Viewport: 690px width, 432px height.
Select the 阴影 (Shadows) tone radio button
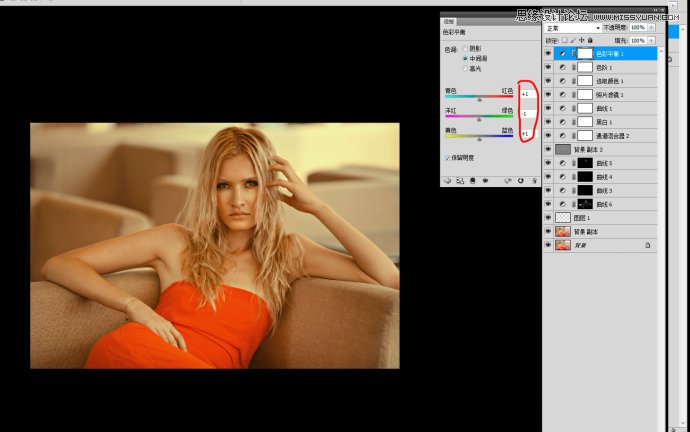465,49
